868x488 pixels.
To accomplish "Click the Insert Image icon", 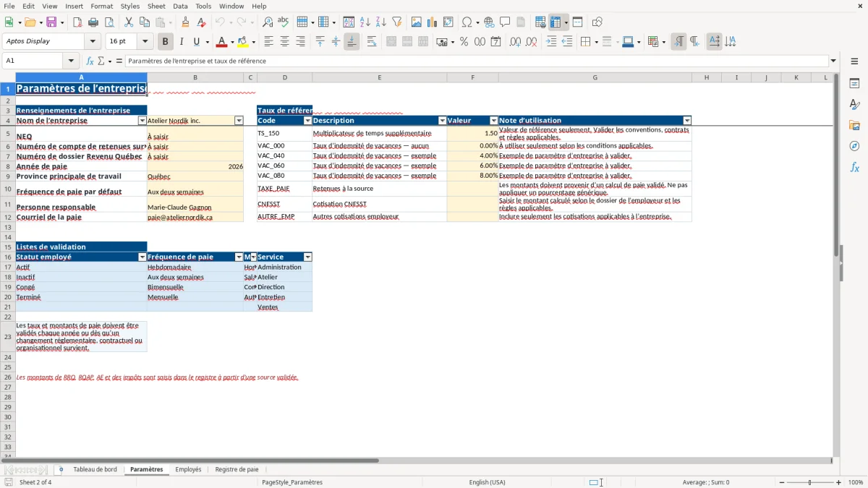I will (x=417, y=22).
